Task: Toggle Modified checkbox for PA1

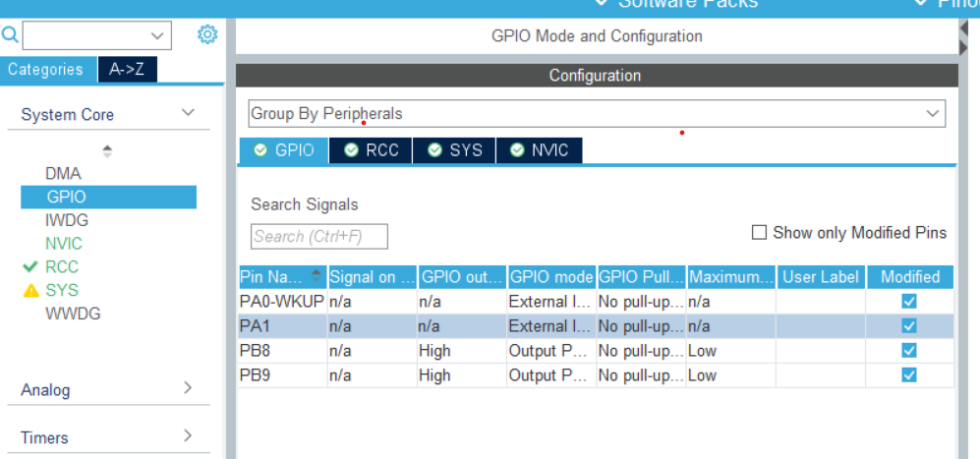Action: (909, 325)
